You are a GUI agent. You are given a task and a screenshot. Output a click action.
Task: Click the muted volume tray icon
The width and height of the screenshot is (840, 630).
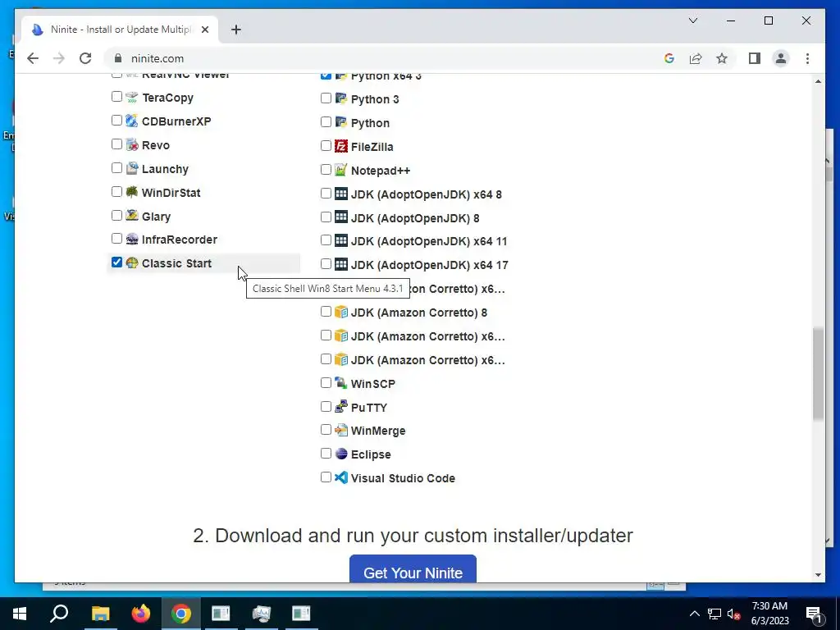coord(734,614)
